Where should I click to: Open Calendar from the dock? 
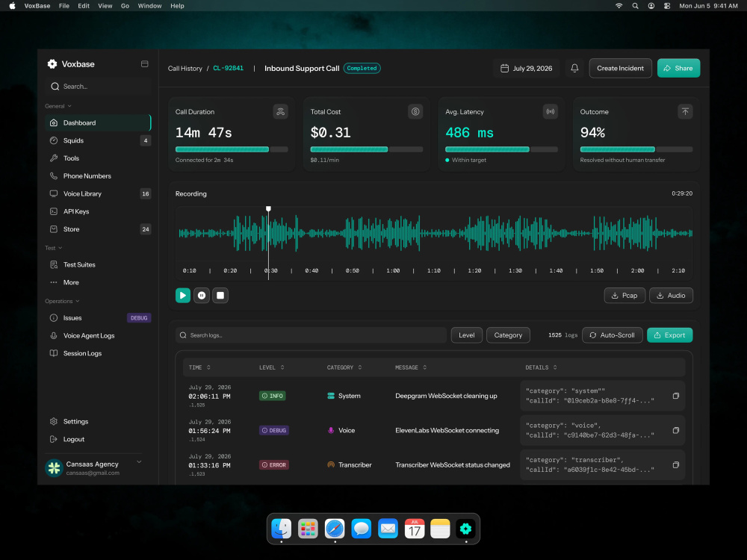(x=415, y=529)
